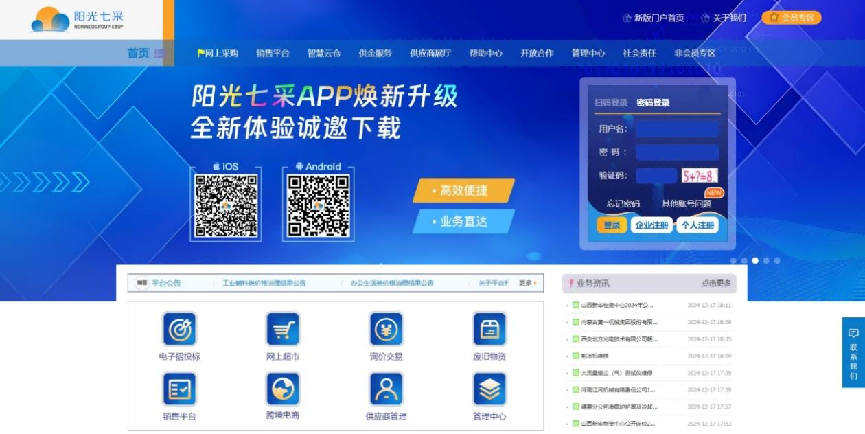Click the 询价交易 yen coin icon
The image size is (865, 434).
coord(386,329)
